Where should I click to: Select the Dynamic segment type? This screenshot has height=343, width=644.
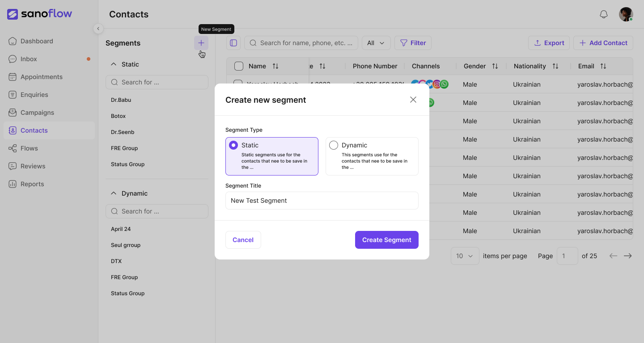372,156
